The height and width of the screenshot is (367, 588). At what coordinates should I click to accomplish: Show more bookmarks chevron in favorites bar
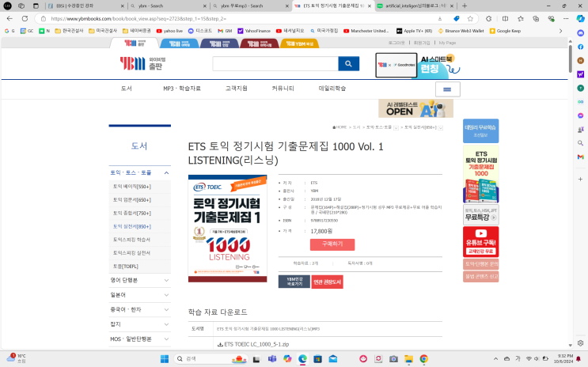[x=560, y=31]
